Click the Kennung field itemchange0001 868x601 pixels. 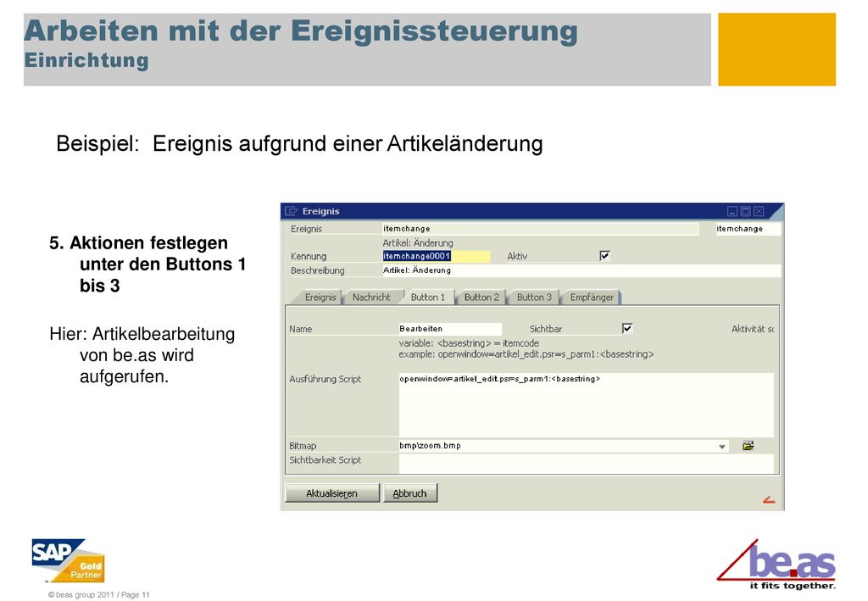click(437, 256)
